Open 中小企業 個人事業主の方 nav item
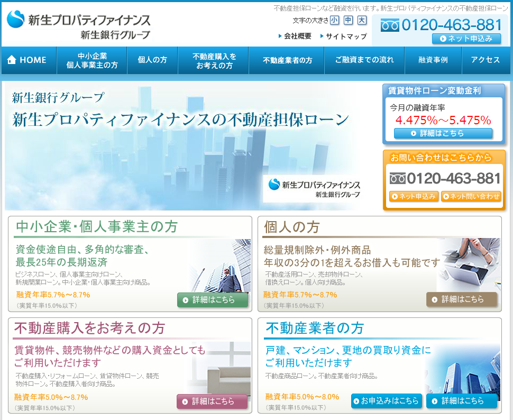The width and height of the screenshot is (513, 420). tap(92, 60)
